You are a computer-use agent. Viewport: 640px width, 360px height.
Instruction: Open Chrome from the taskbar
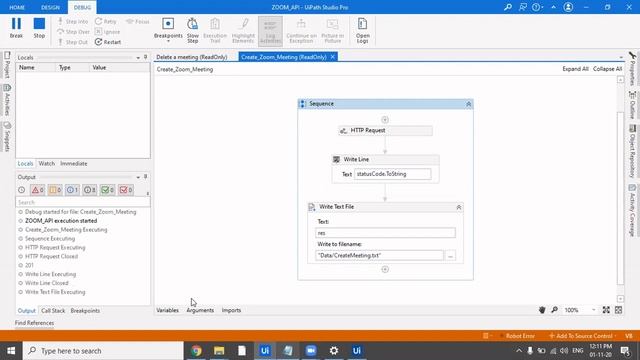click(196, 351)
